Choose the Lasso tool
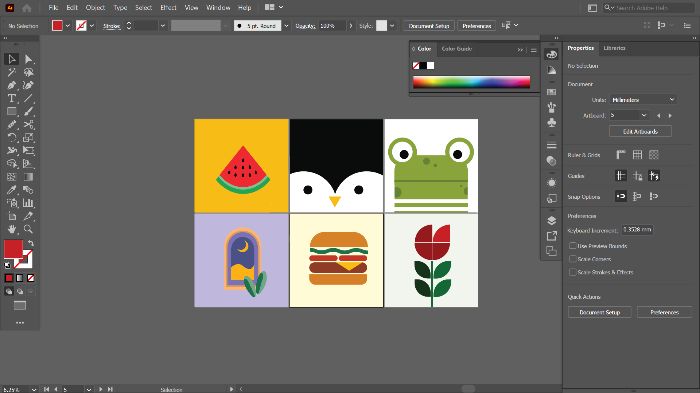The height and width of the screenshot is (393, 700). (29, 72)
